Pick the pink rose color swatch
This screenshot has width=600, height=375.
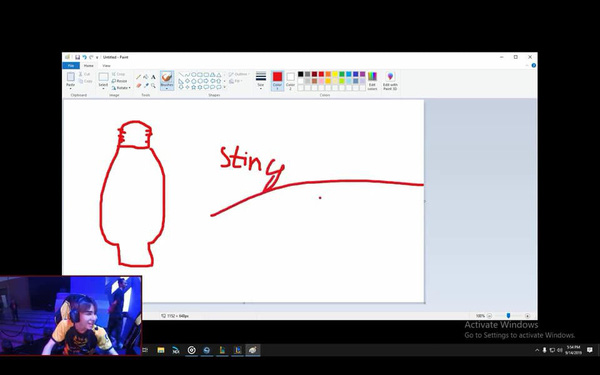(321, 81)
